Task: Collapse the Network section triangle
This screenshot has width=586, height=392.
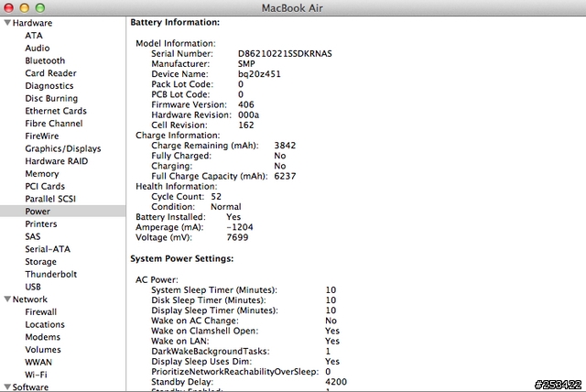Action: 7,299
